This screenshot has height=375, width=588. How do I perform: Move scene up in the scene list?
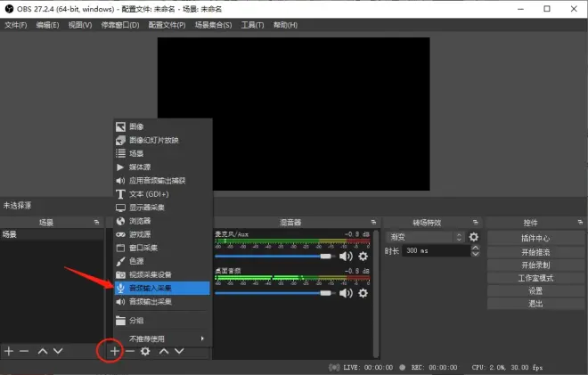click(x=43, y=351)
